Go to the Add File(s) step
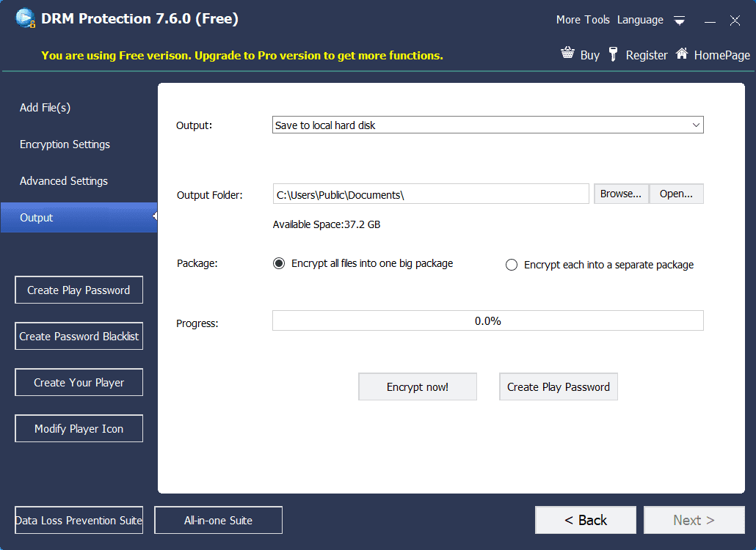The height and width of the screenshot is (550, 756). 45,108
